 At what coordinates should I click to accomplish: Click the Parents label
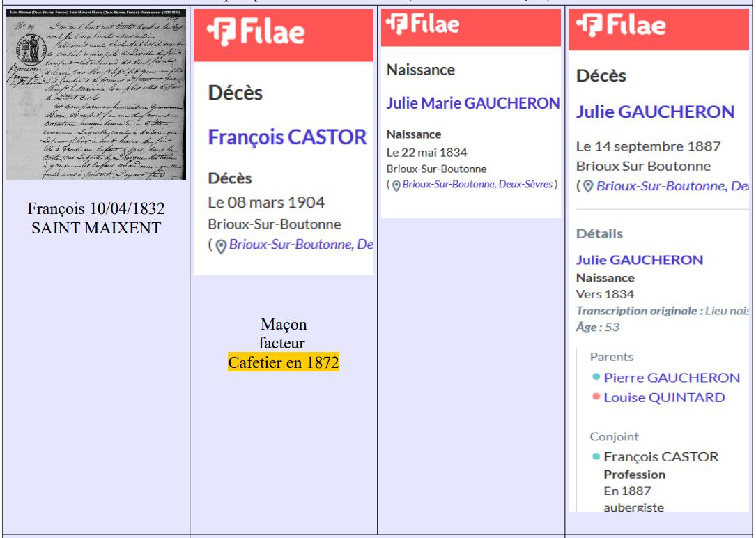coord(611,357)
